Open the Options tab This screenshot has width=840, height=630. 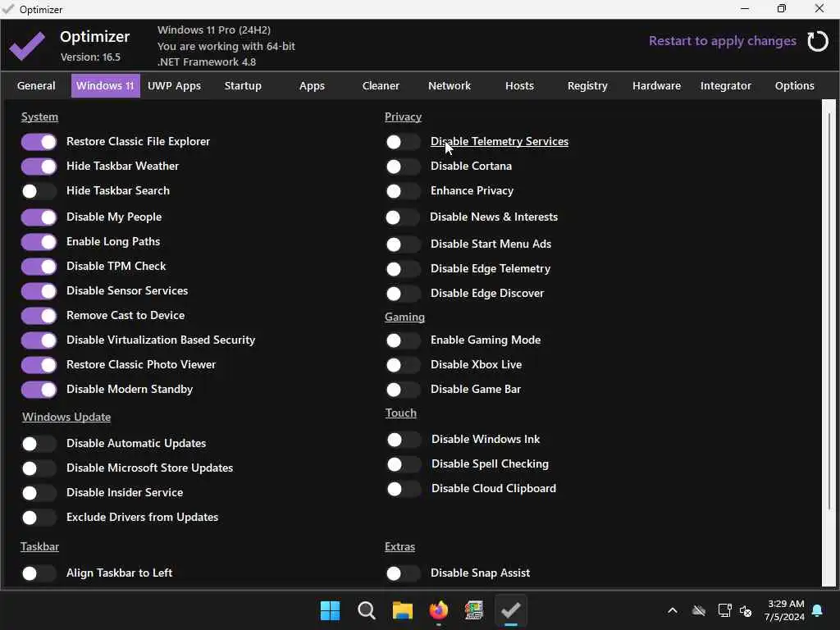pyautogui.click(x=794, y=85)
